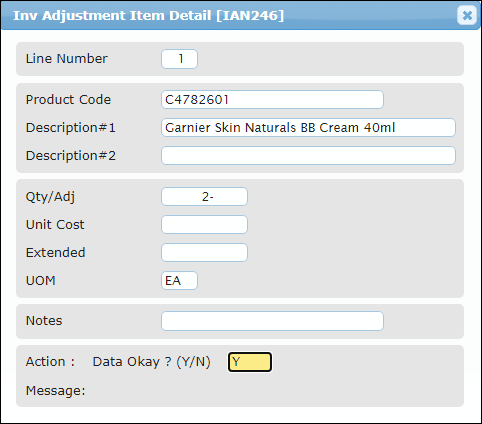Click the Line Number label
Screen dimensions: 482x424
point(67,58)
